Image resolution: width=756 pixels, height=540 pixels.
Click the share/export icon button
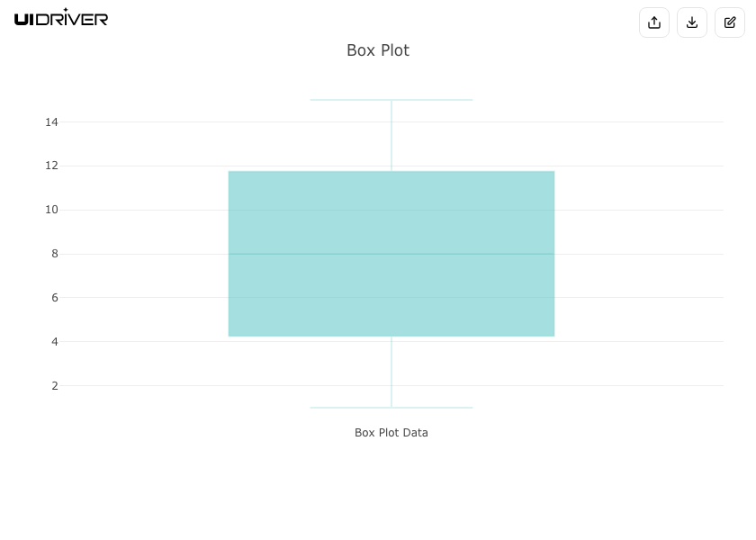click(654, 22)
